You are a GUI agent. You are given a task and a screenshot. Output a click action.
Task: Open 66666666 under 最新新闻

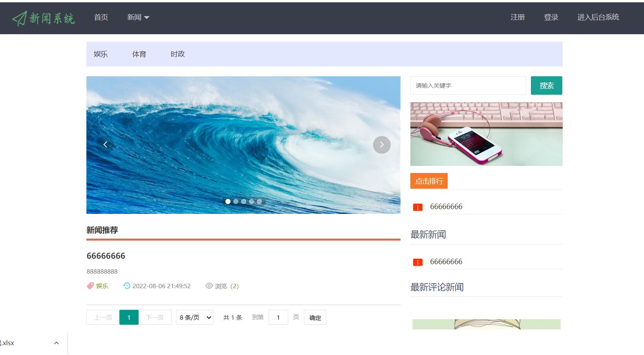pos(446,261)
